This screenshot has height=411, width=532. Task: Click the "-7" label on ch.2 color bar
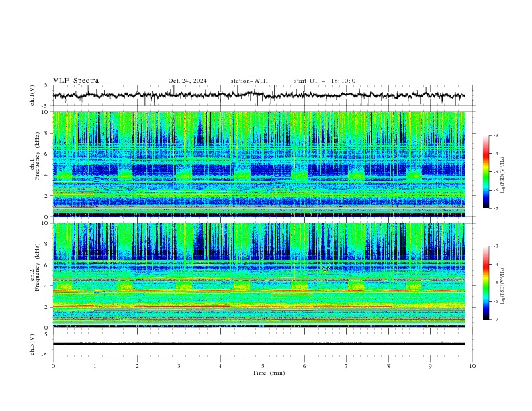pyautogui.click(x=495, y=320)
